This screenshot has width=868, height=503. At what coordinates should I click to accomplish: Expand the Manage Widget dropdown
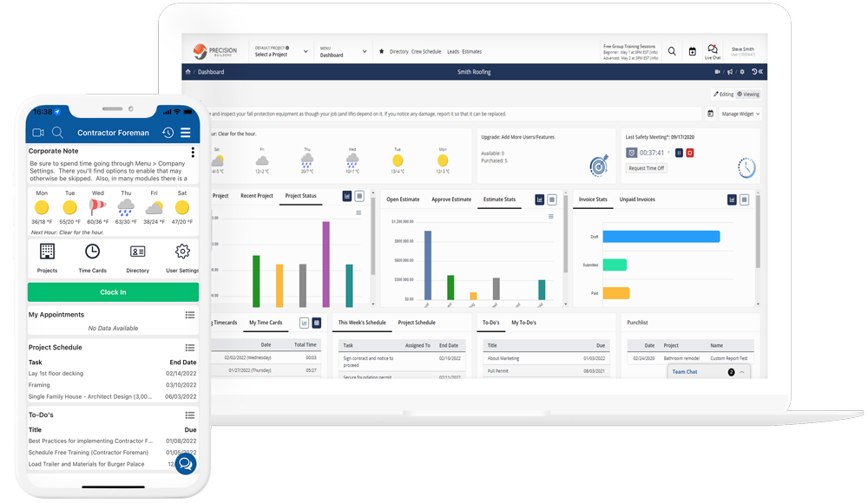click(740, 114)
